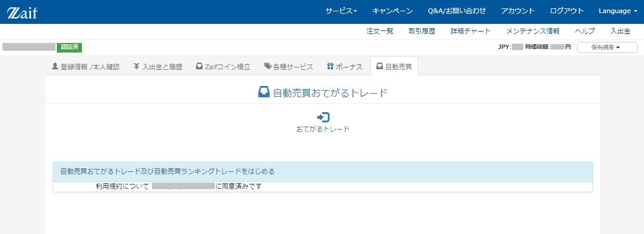Go to アカウント page
The image size is (644, 234).
coord(517,11)
